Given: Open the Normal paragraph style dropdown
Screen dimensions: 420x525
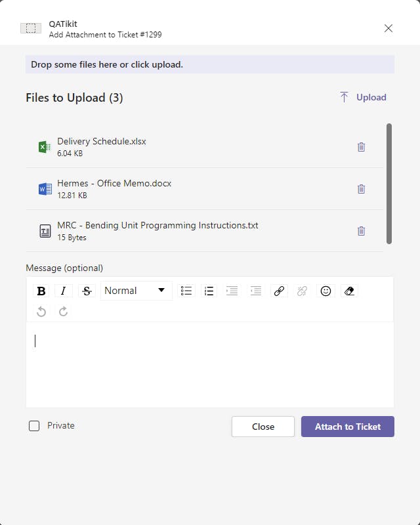Looking at the screenshot, I should 136,291.
